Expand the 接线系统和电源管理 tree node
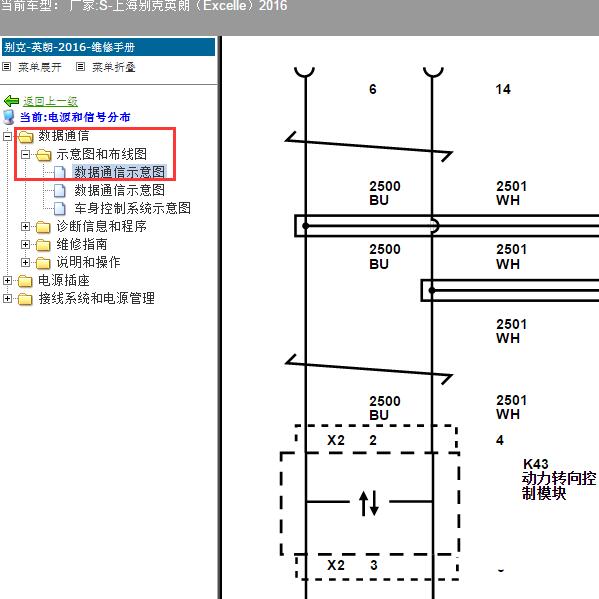The width and height of the screenshot is (599, 599). (7, 298)
